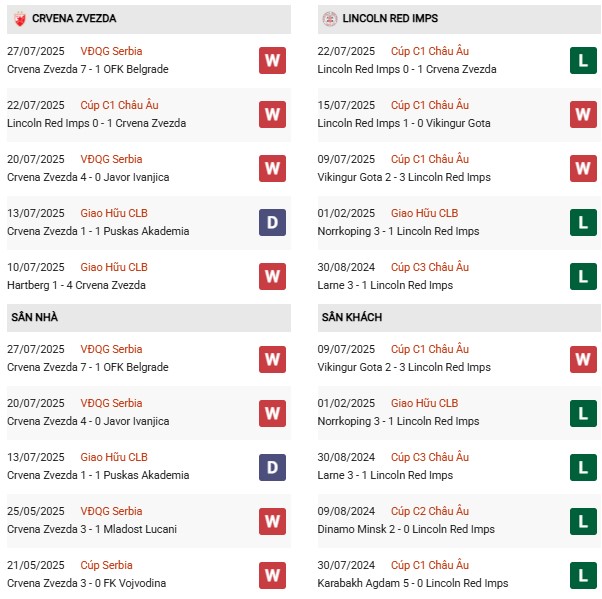Open Giao Hữu CLB link dated 10/07/2025
Viewport: 602px width, 599px height.
[x=113, y=267]
